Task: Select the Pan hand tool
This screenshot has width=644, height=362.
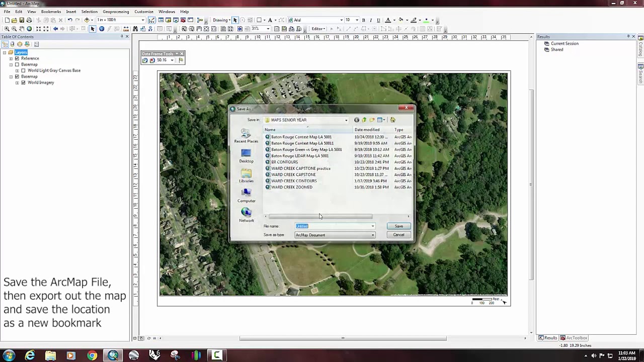Action: click(x=22, y=29)
